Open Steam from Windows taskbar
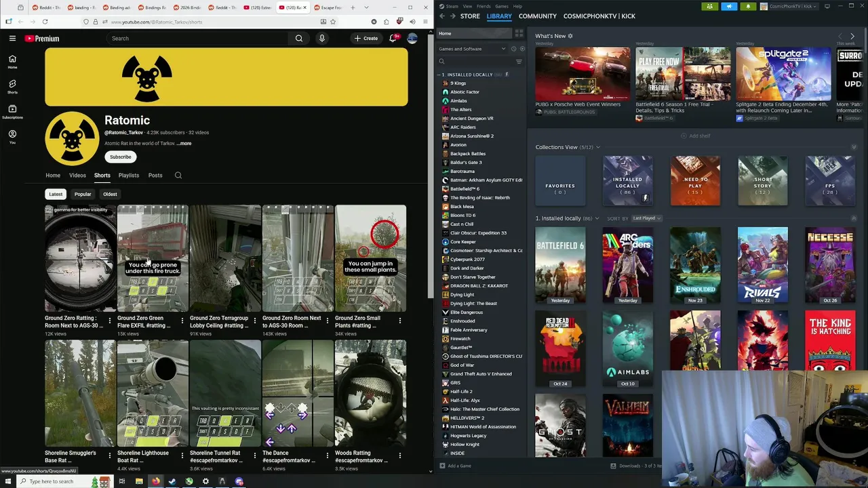 click(x=172, y=481)
